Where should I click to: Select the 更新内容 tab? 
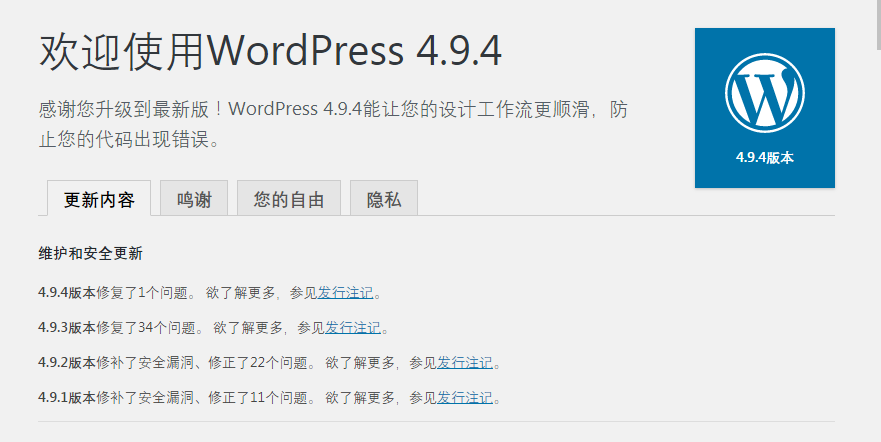click(99, 198)
